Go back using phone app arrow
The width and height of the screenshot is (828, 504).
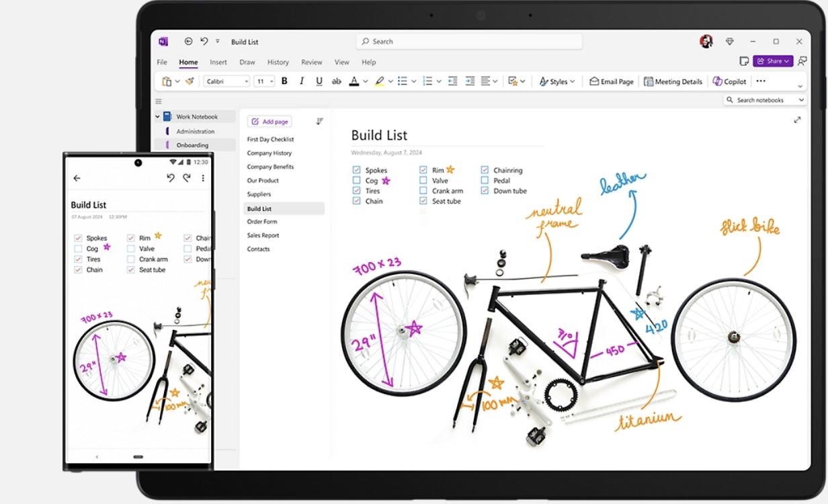tap(77, 178)
